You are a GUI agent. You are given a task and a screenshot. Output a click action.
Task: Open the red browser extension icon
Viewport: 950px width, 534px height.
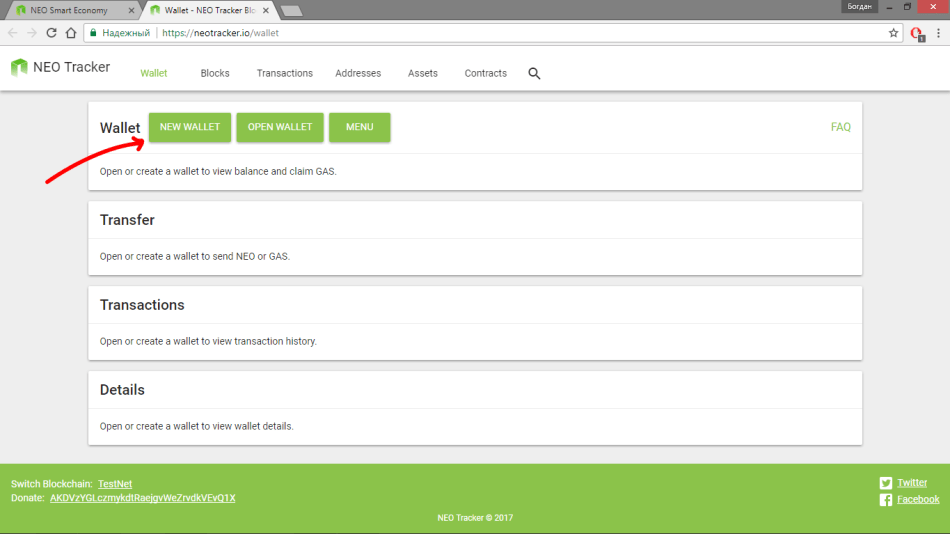point(917,33)
